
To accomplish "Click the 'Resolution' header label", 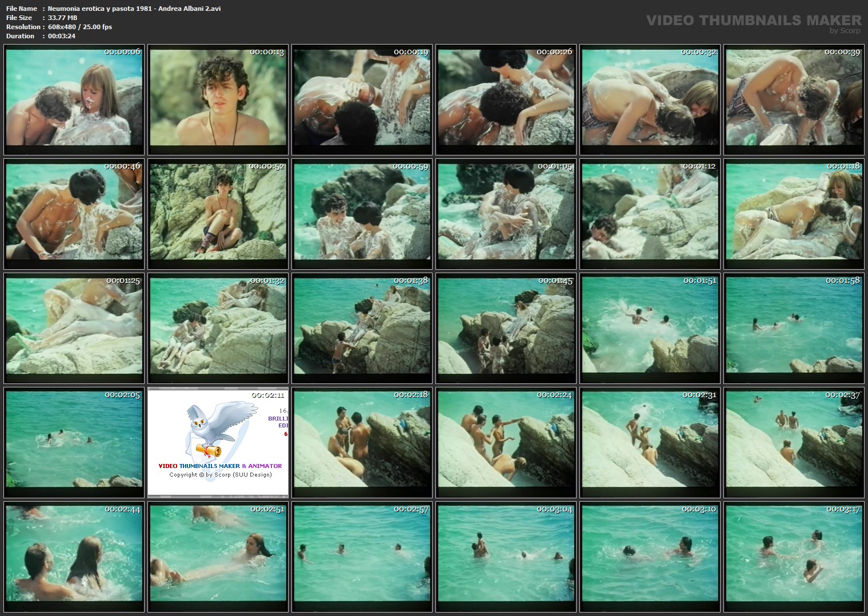I will 23,27.
